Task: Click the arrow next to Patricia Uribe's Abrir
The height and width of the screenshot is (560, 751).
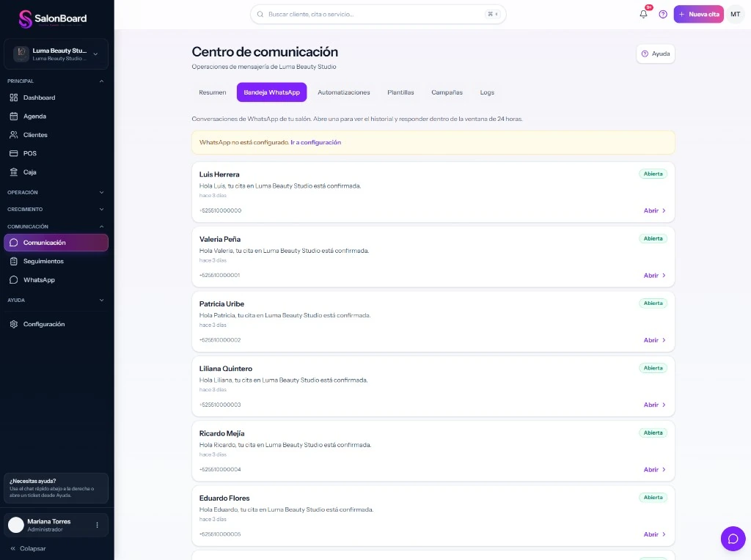Action: (x=664, y=340)
